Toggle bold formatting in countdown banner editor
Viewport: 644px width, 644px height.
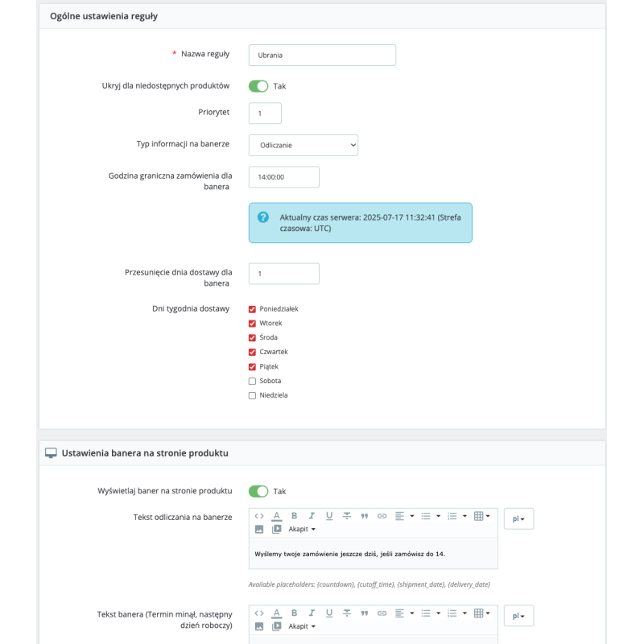(x=294, y=516)
